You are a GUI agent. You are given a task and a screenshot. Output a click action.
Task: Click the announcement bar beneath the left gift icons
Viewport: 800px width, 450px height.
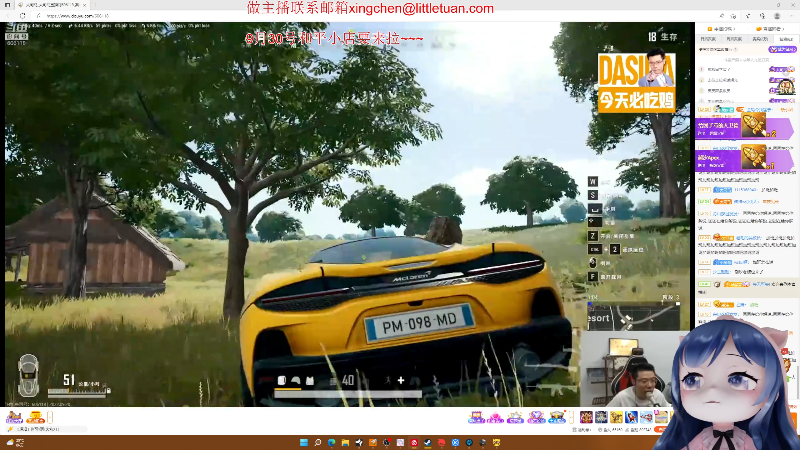[46, 429]
